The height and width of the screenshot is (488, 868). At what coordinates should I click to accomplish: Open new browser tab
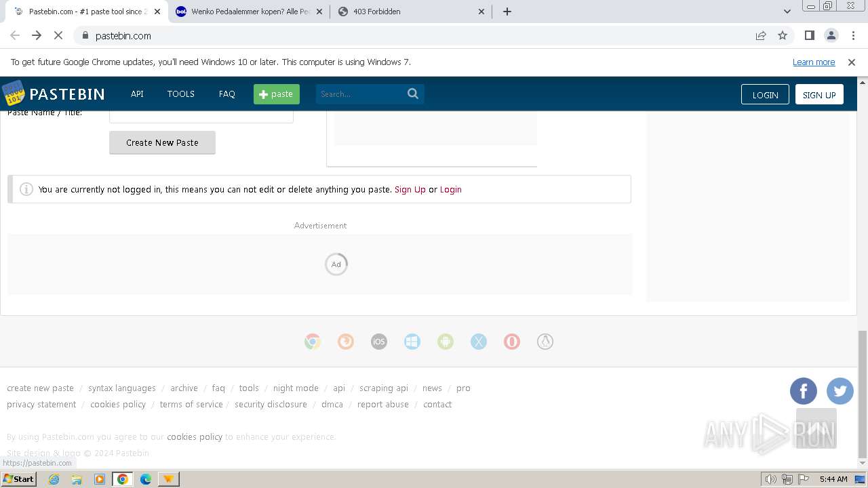pyautogui.click(x=507, y=12)
